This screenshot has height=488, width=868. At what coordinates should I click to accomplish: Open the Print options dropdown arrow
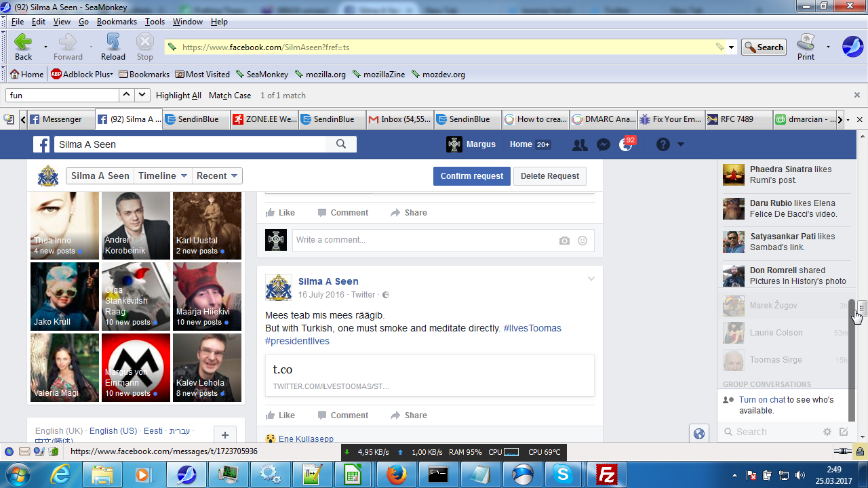pyautogui.click(x=828, y=47)
